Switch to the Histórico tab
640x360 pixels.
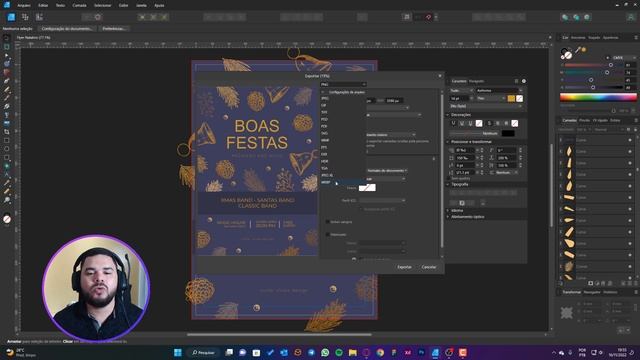611,292
